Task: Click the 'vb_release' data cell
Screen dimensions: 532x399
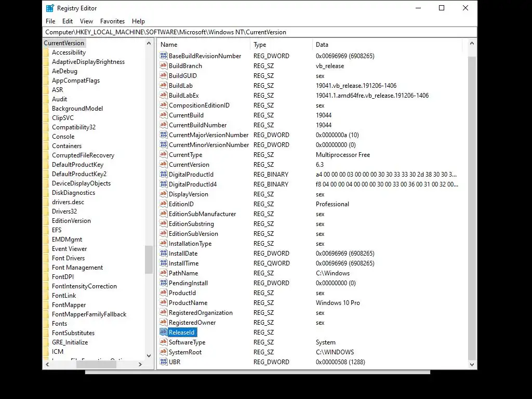Action: pos(330,66)
